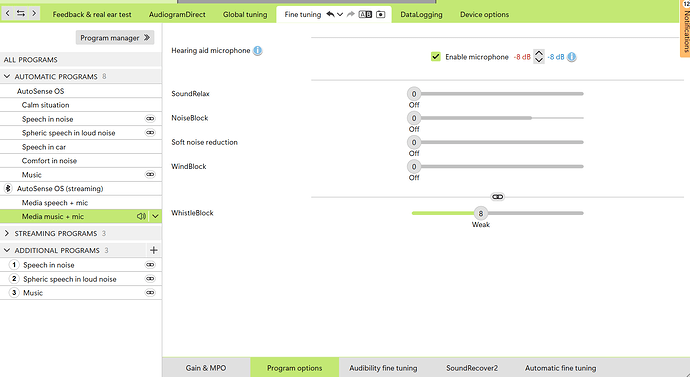Click the WindBlock slider handle
The width and height of the screenshot is (690, 377).
[x=414, y=166]
